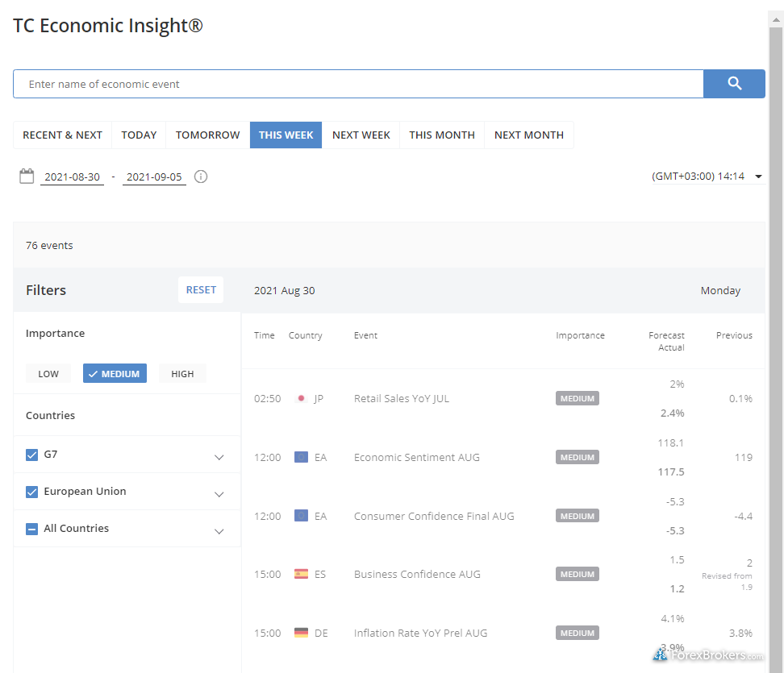
Task: Select the TODAY tab
Action: [139, 135]
